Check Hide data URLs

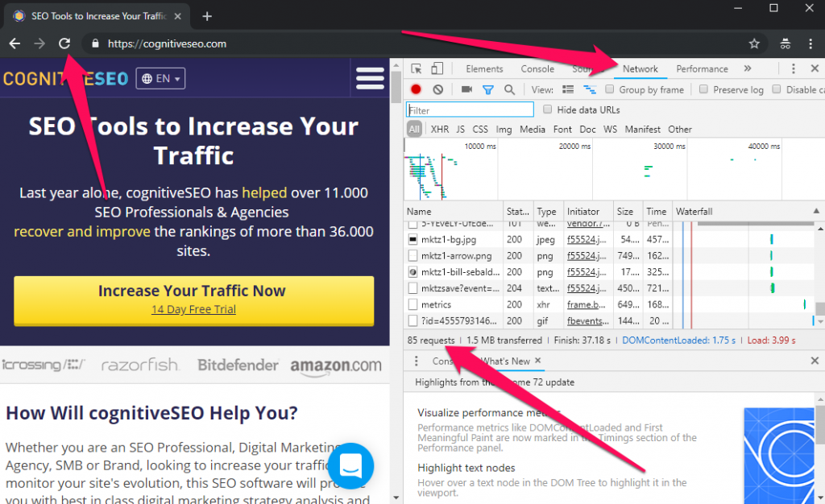pyautogui.click(x=547, y=109)
